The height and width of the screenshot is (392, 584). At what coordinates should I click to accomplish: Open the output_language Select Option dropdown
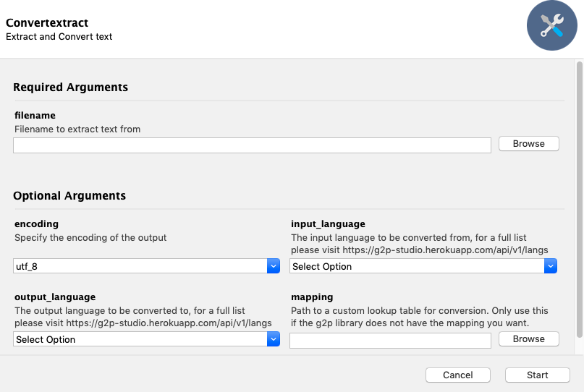140,339
